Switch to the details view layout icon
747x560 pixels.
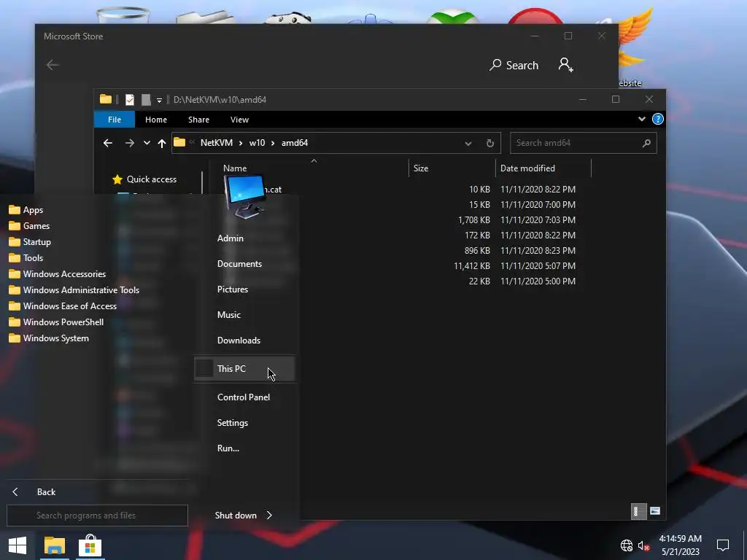click(638, 511)
